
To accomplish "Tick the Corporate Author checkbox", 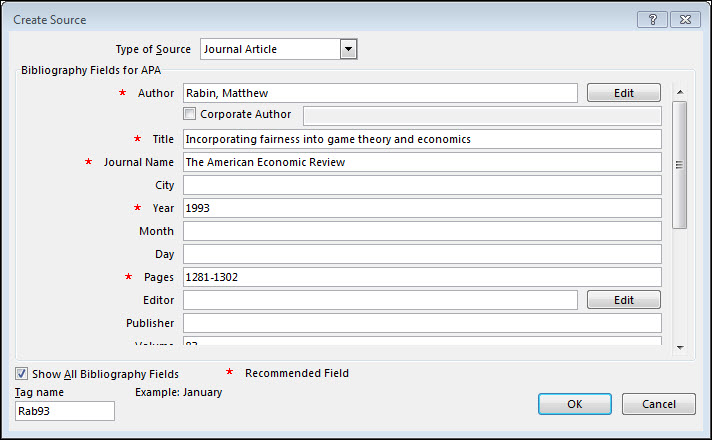I will click(x=189, y=114).
